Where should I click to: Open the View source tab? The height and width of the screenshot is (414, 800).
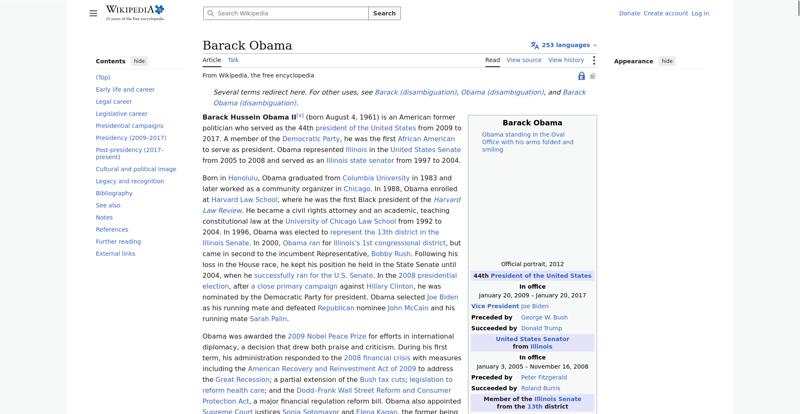coord(524,60)
